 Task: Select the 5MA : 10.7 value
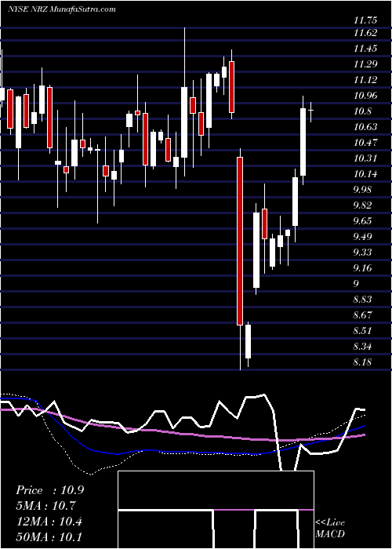click(45, 506)
